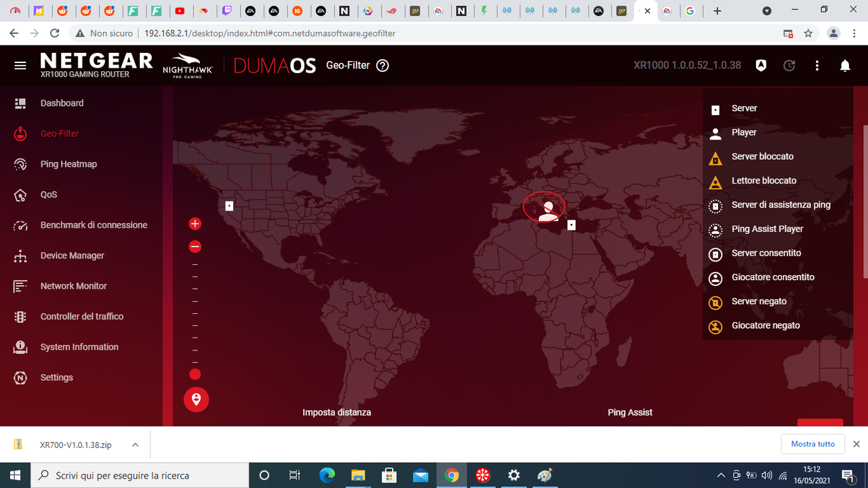The width and height of the screenshot is (868, 488).
Task: Switch to the Google tab
Action: pyautogui.click(x=690, y=11)
